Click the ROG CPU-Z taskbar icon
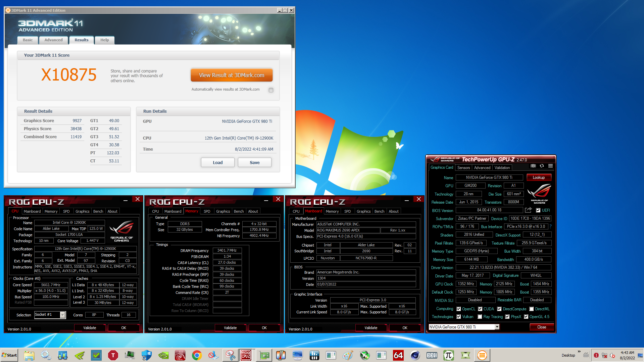The image size is (644, 362). pos(246,355)
